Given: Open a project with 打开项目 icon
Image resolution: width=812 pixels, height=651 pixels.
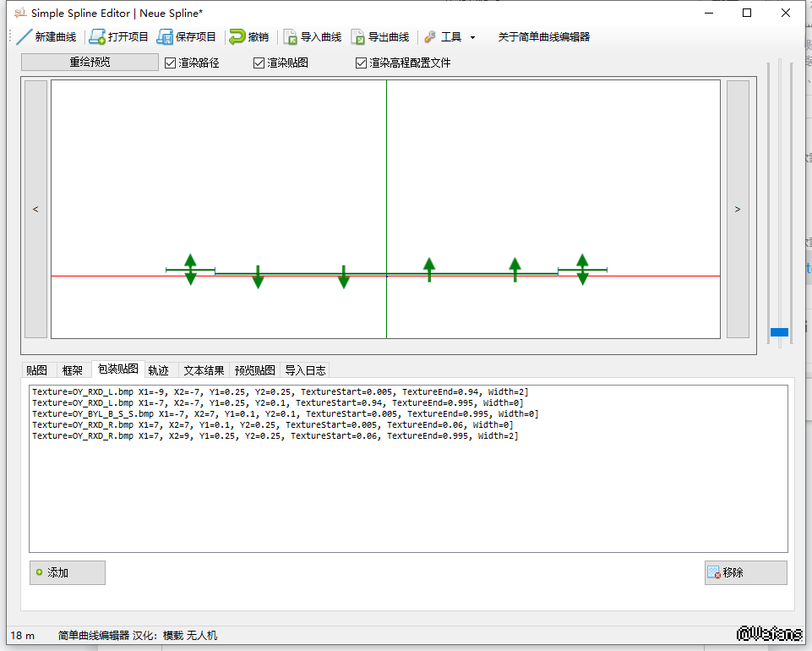Looking at the screenshot, I should pyautogui.click(x=97, y=37).
